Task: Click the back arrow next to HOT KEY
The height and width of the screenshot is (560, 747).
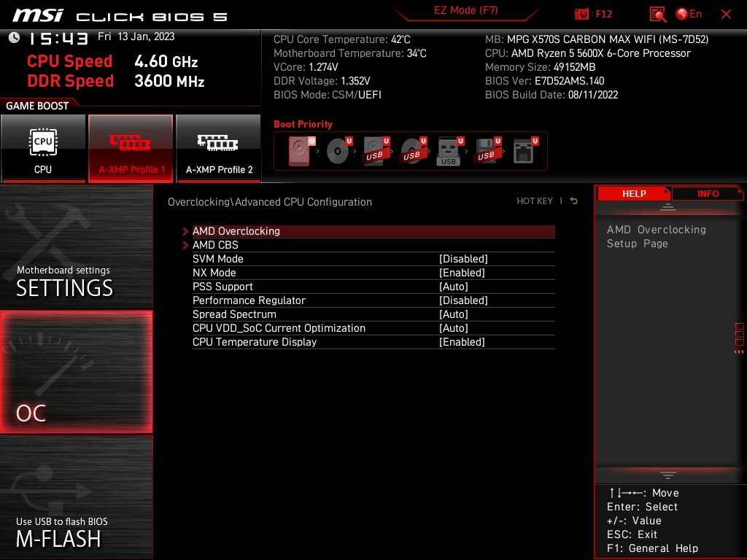Action: (574, 201)
